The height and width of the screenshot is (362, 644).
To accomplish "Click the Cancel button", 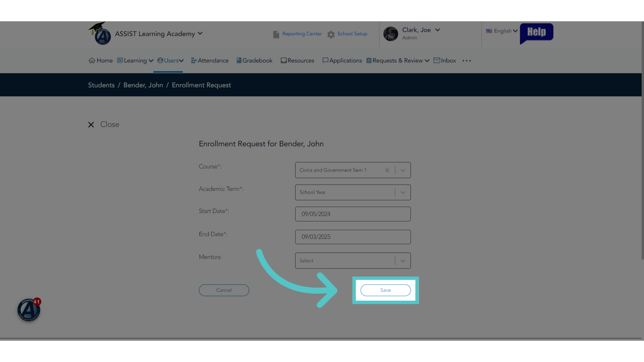I will point(224,290).
